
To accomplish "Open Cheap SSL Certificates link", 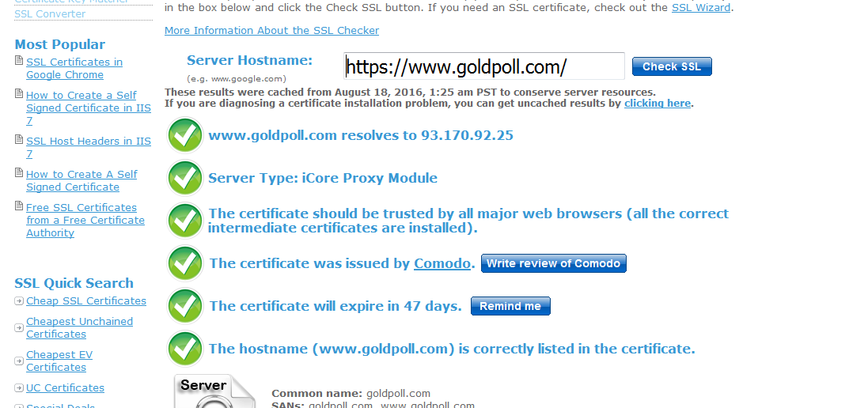I will (x=85, y=300).
